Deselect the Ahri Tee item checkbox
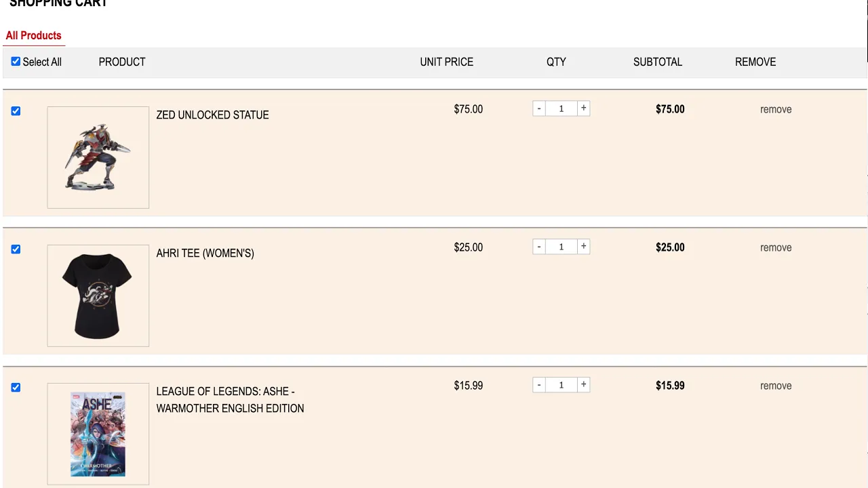The image size is (868, 488). point(16,249)
